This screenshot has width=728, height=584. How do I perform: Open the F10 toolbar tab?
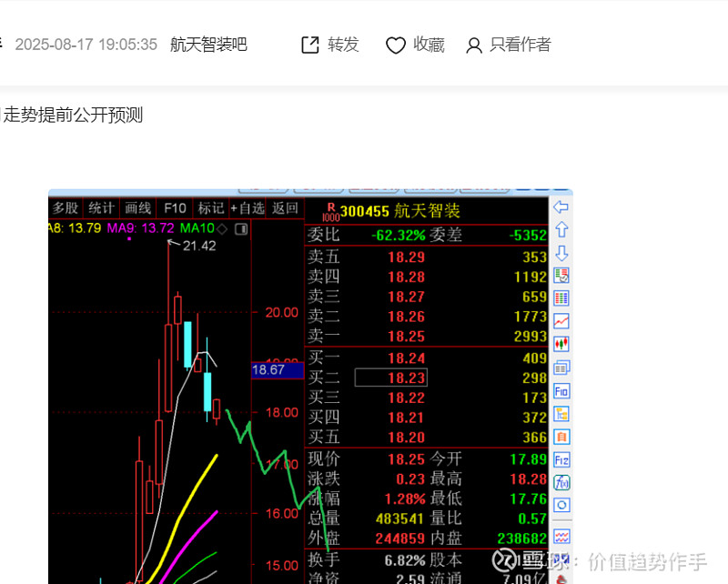[x=175, y=208]
